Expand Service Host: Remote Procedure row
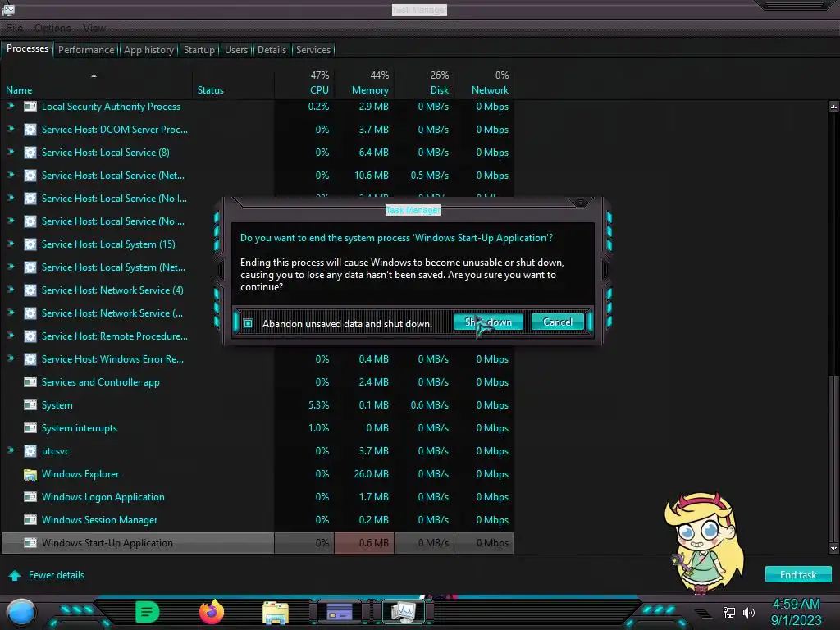 point(10,336)
